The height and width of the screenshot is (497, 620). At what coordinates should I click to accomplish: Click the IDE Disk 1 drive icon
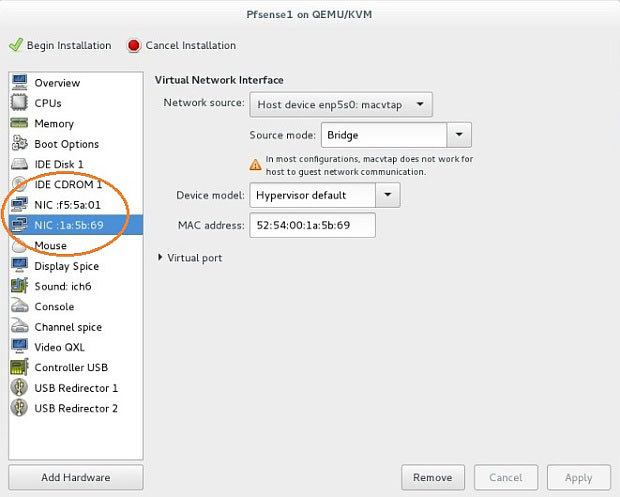(x=19, y=164)
